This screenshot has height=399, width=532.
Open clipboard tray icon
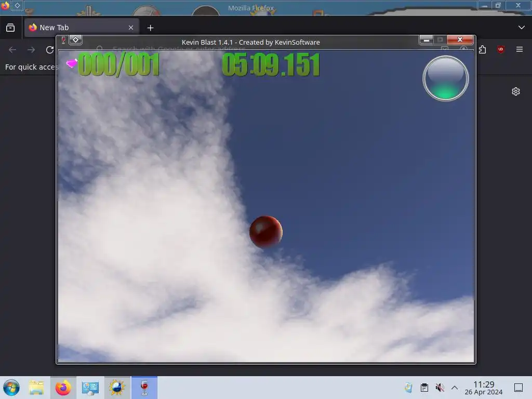[x=424, y=388]
